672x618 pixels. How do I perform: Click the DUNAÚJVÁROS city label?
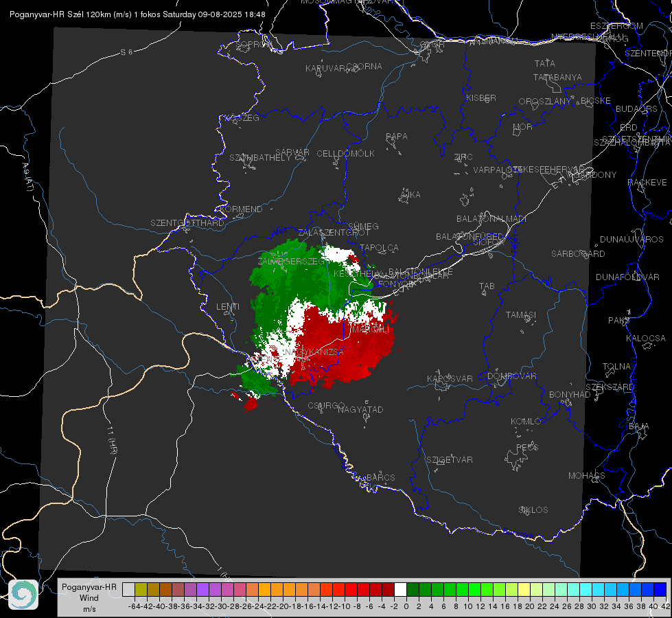click(x=632, y=240)
